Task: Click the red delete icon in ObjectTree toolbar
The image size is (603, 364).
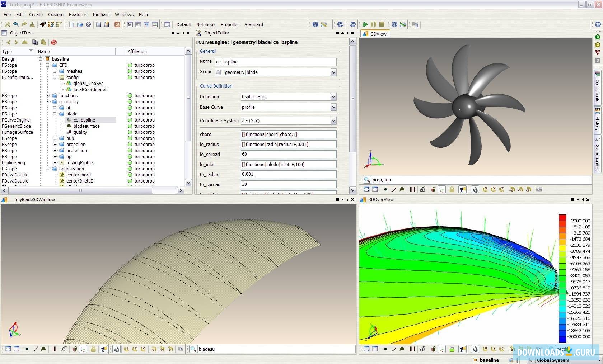Action: pyautogui.click(x=54, y=42)
